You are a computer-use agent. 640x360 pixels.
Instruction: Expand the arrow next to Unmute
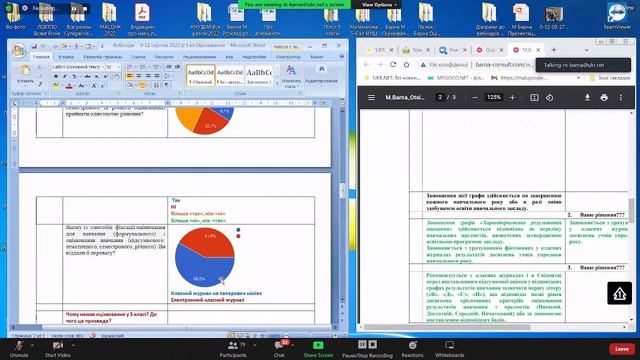click(32, 345)
